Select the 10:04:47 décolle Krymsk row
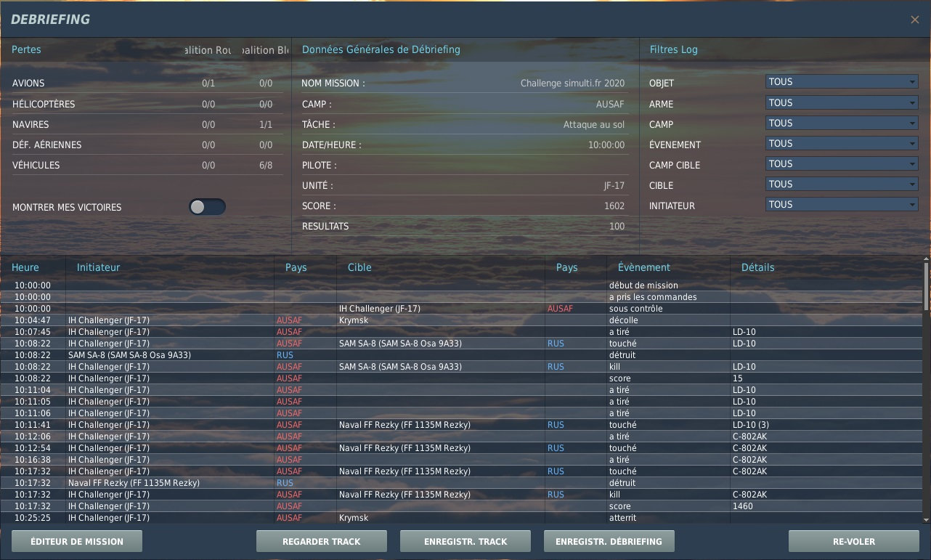931x560 pixels. [x=465, y=320]
